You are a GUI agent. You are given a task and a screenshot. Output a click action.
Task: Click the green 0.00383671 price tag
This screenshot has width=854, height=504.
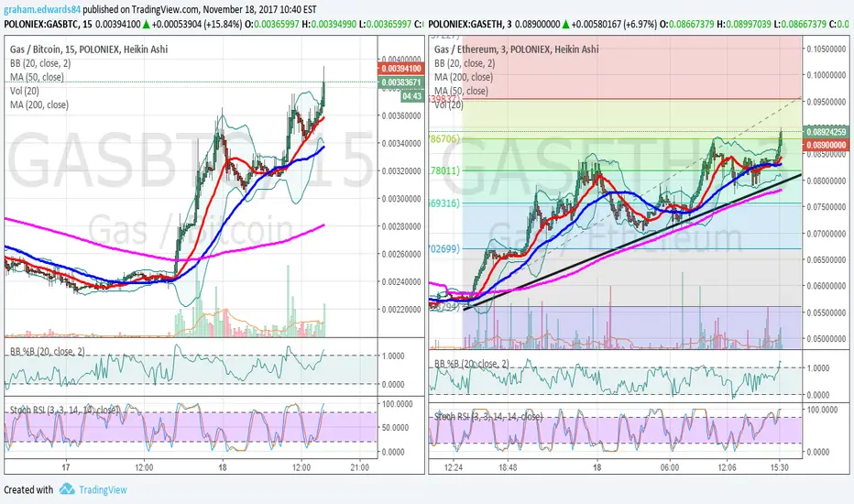[400, 82]
